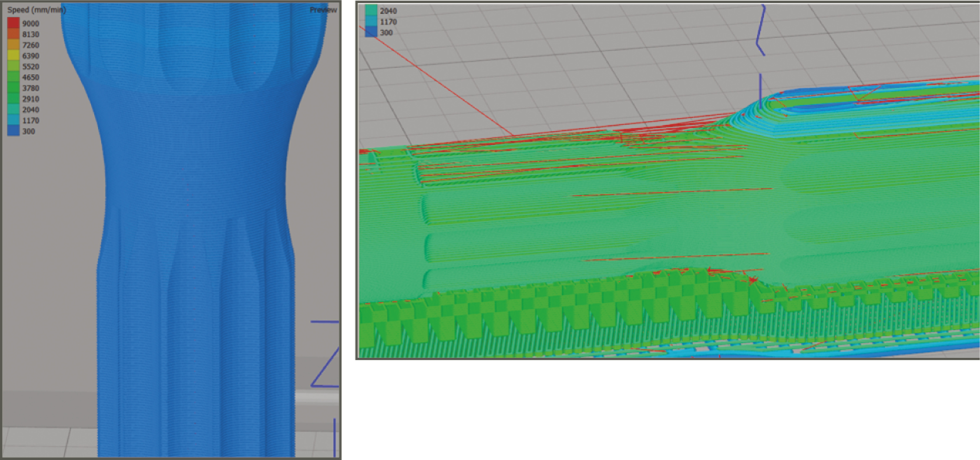Screen dimensions: 980x460
Task: Click the 7260 amber legend swatch
Action: 13,45
